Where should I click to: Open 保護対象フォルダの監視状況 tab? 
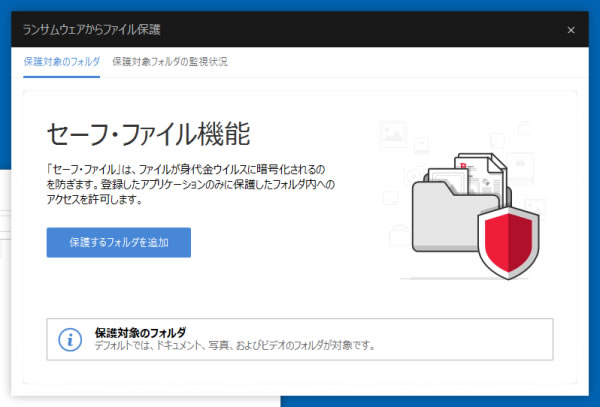coord(170,62)
